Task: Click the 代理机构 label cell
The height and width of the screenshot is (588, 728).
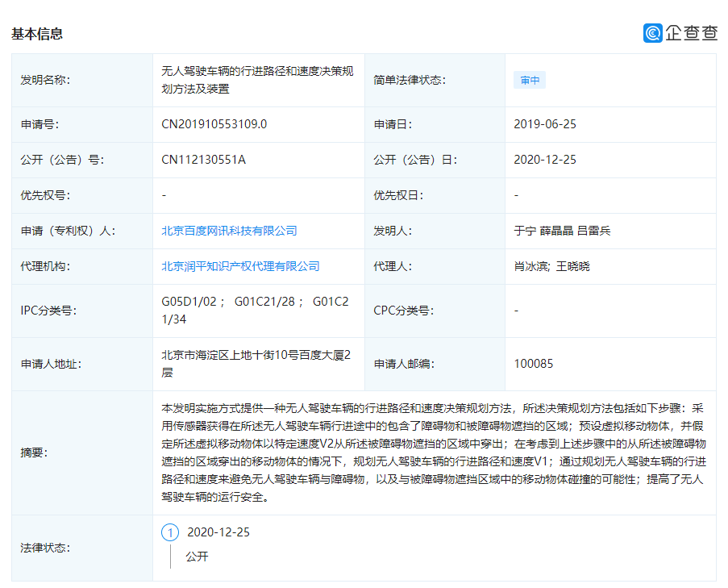Action: [82, 266]
